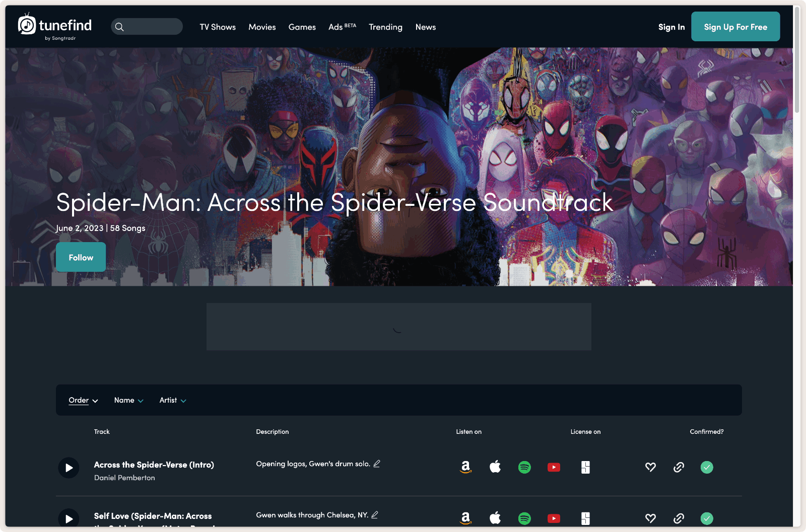Listen to Self Love on Spotify

click(524, 518)
